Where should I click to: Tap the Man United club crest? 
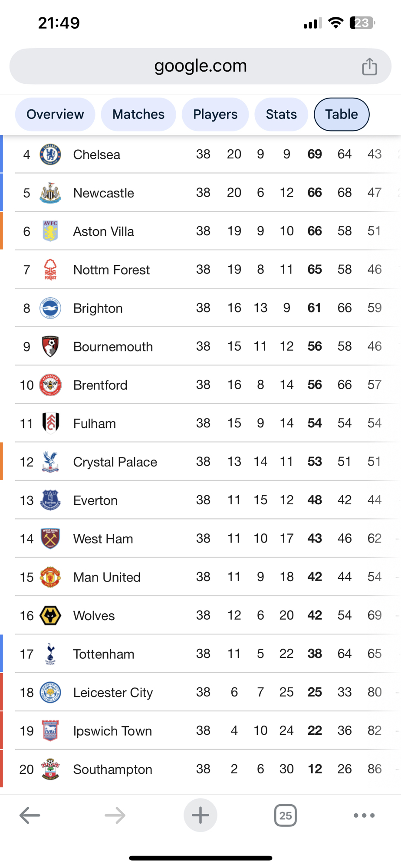50,577
